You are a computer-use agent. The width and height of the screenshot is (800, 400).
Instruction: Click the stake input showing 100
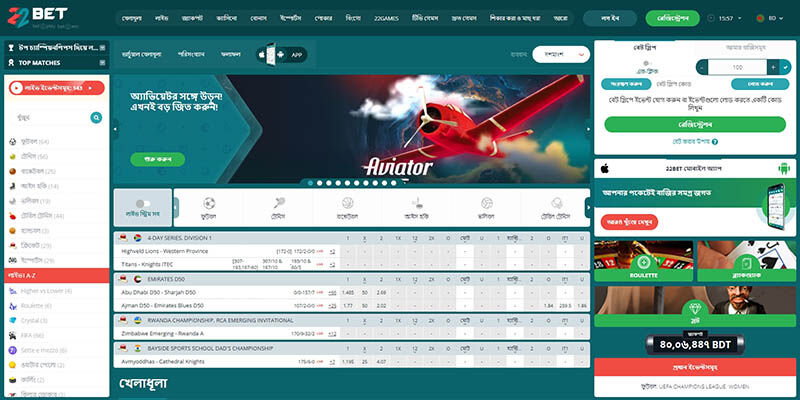pyautogui.click(x=737, y=67)
